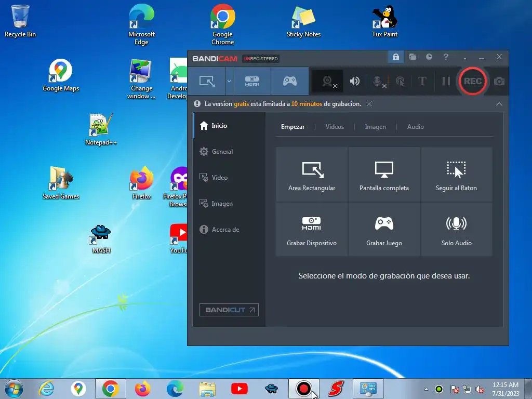
Task: Toggle microphone recording icon
Action: [x=379, y=82]
